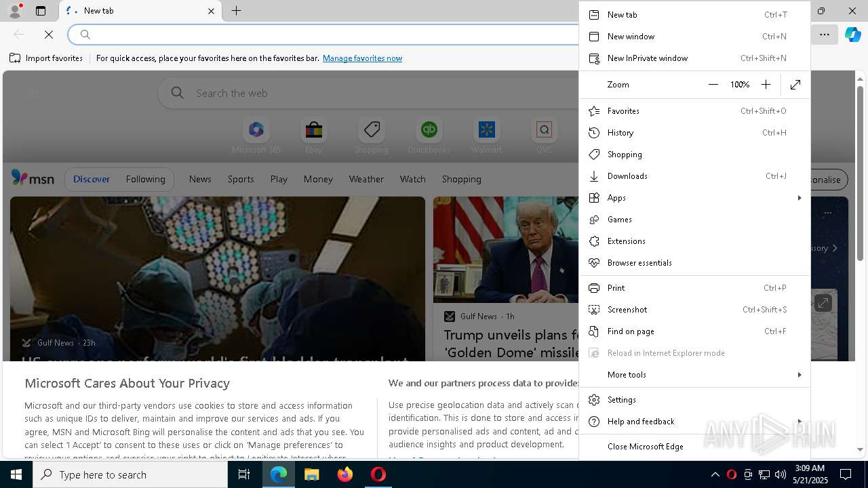Expand the Apps submenu

(x=694, y=197)
